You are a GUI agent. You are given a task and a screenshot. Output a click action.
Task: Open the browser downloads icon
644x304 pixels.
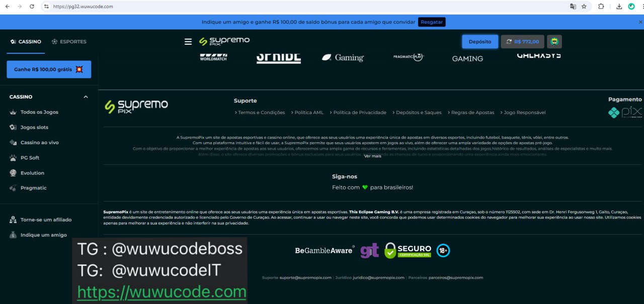619,7
